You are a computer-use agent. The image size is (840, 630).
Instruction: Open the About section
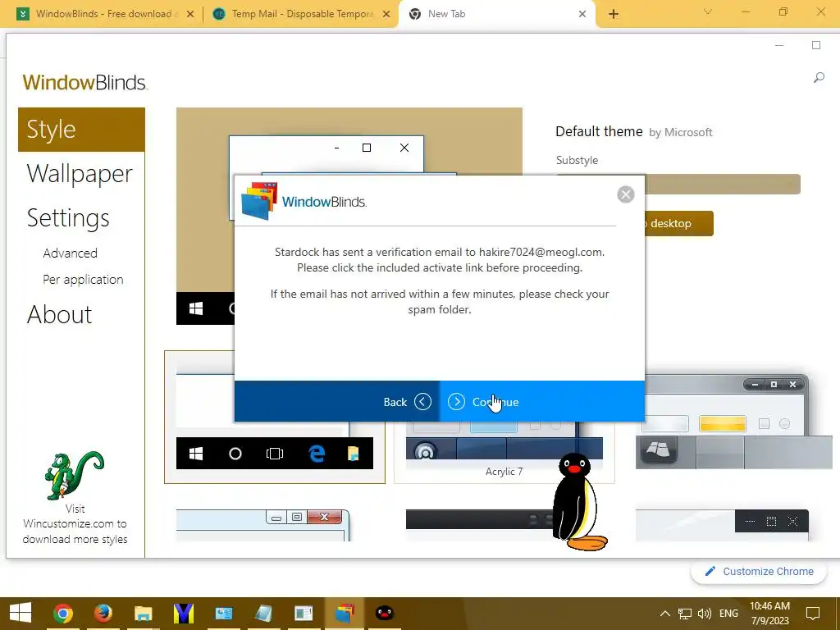[x=59, y=314]
